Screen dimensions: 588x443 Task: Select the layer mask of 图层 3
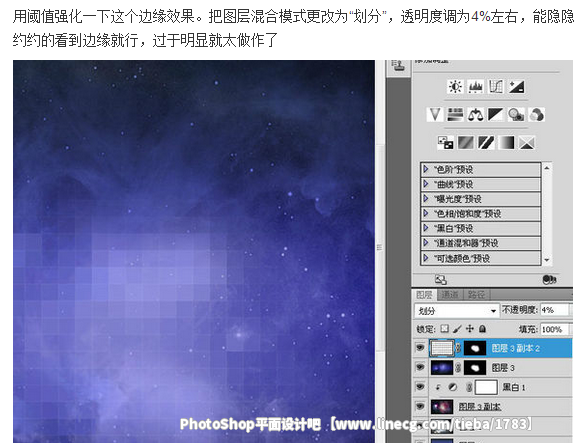[x=475, y=368]
